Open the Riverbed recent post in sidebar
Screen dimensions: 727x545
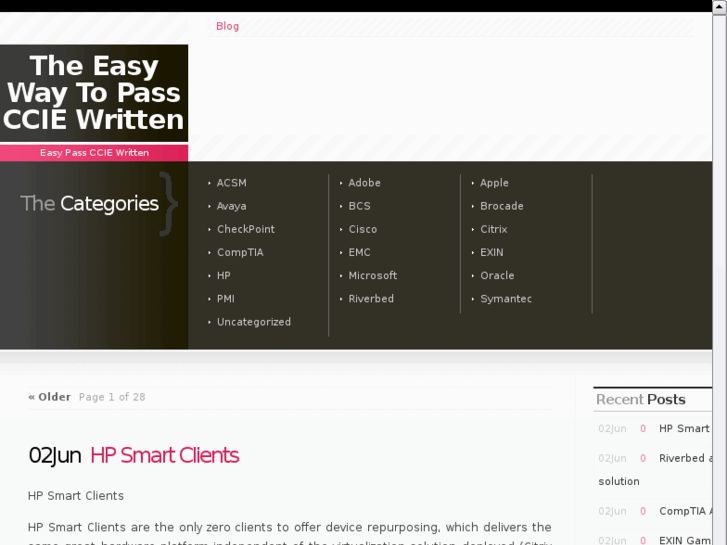[x=685, y=458]
